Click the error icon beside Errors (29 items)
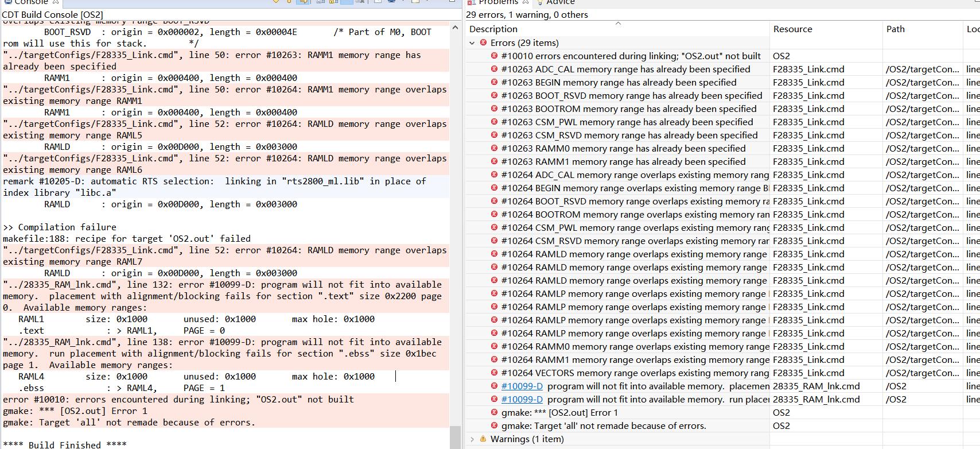Viewport: 980px width, 449px height. (x=483, y=42)
